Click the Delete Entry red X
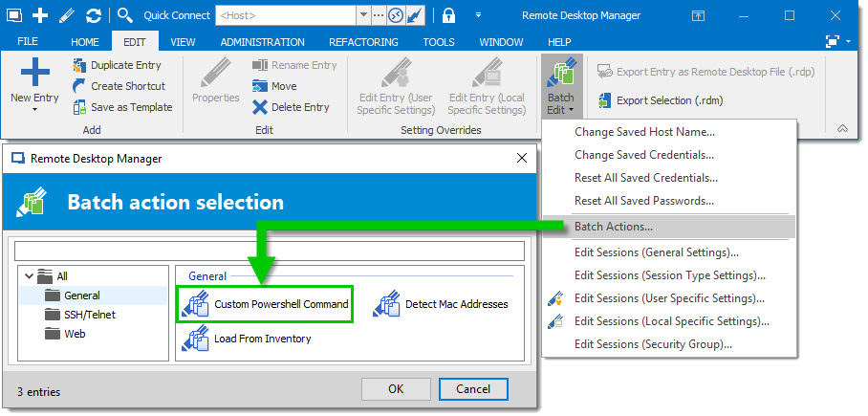 (x=259, y=107)
